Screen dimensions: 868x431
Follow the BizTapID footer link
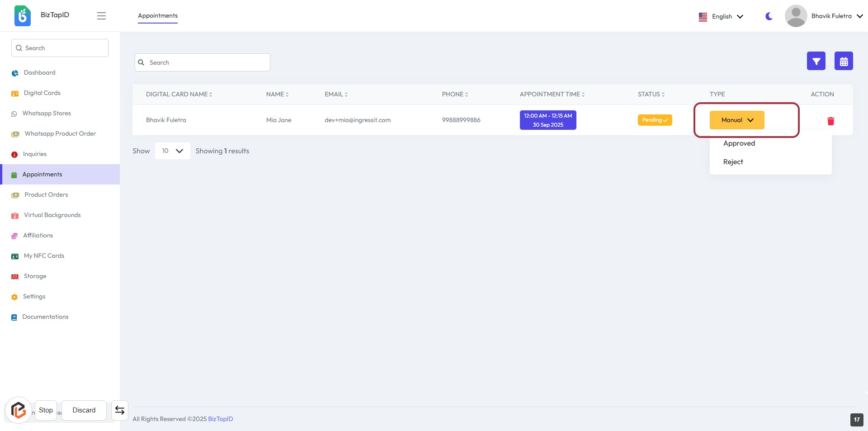(220, 419)
